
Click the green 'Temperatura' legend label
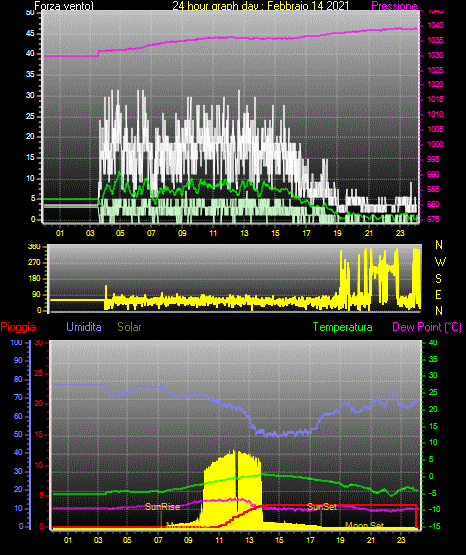(x=343, y=327)
